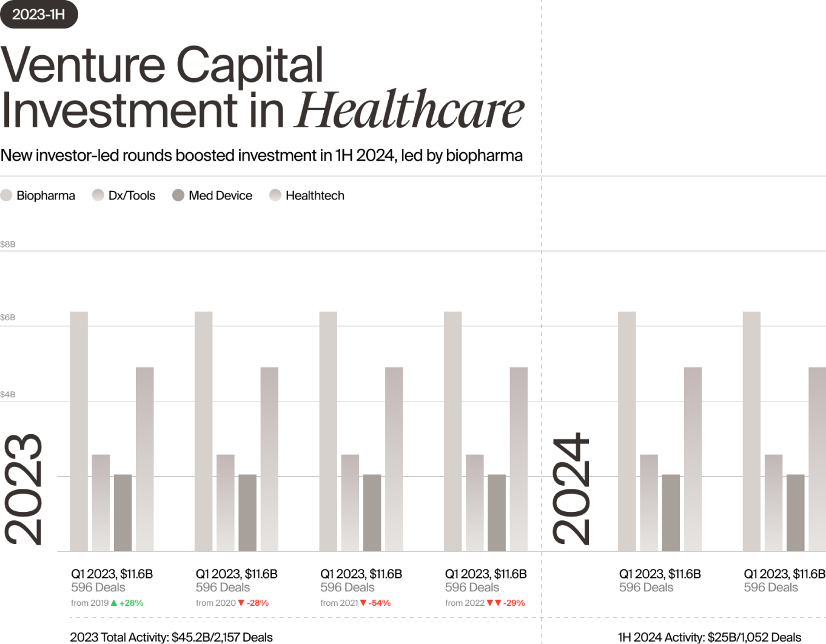Click the red down arrow beside -54%
The image size is (826, 644).
coord(363,603)
